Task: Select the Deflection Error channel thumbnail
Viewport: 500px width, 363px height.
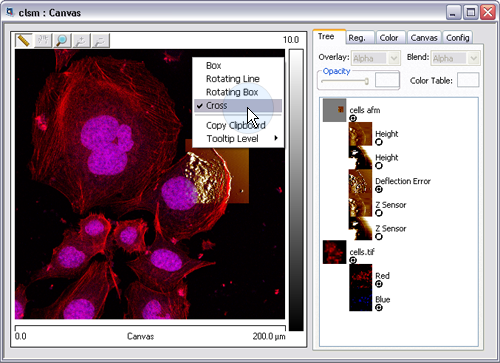Action: [x=360, y=181]
